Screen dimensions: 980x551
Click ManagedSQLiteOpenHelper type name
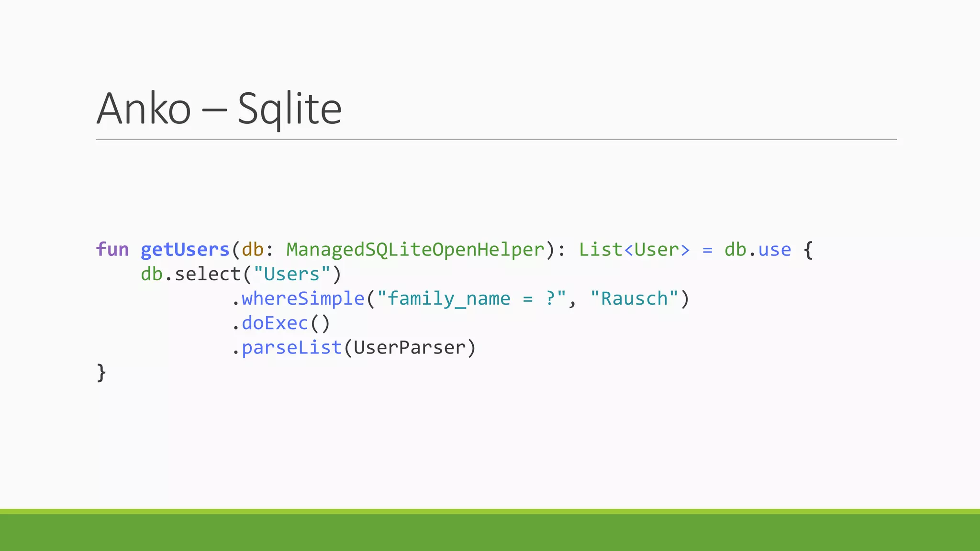[x=415, y=250]
